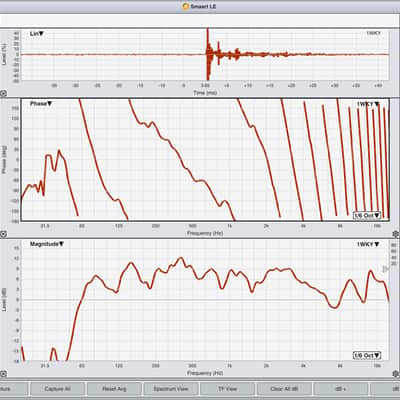
Task: Click the Smaart LE icon in title bar
Action: [x=186, y=6]
